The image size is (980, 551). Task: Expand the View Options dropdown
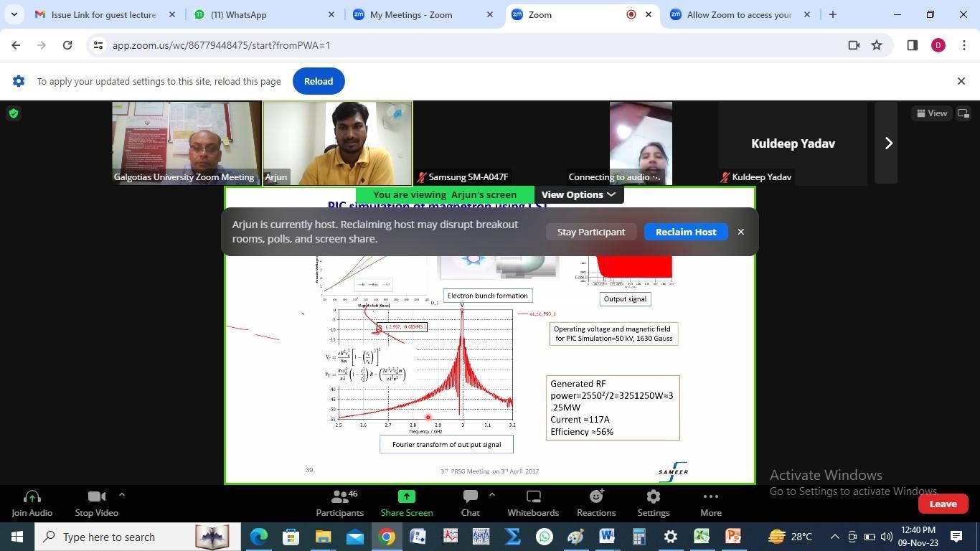click(x=578, y=194)
